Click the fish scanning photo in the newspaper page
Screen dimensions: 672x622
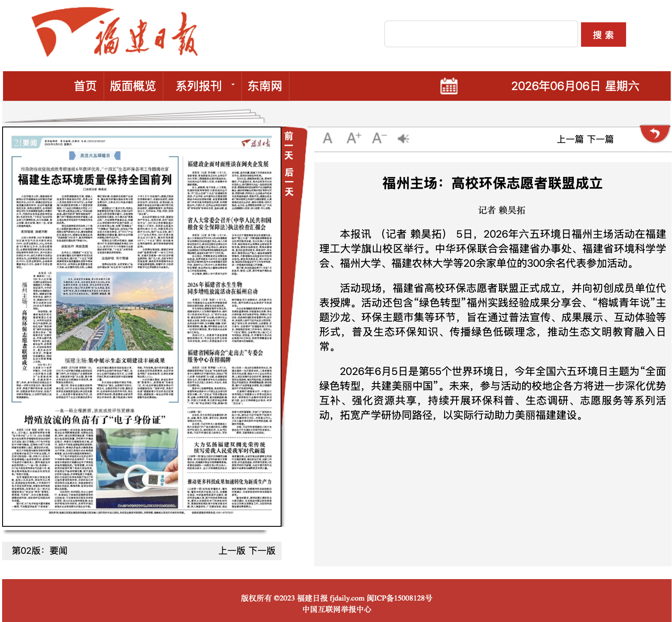137,469
